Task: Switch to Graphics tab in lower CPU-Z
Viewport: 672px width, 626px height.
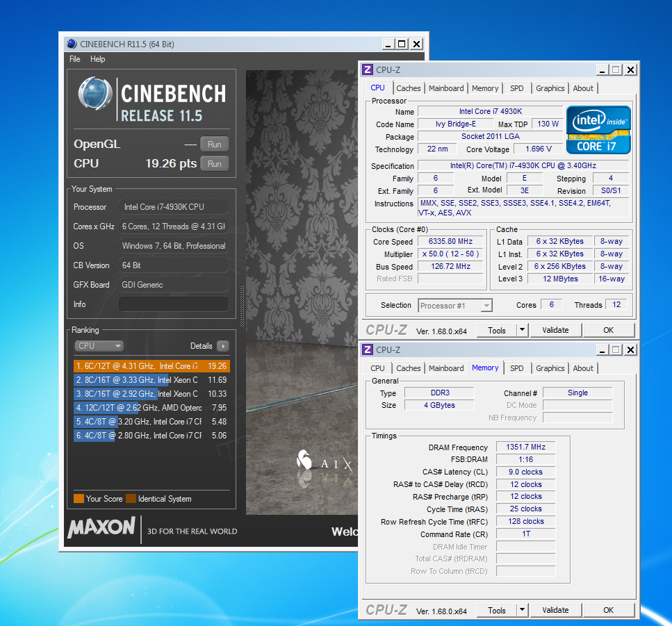Action: pyautogui.click(x=550, y=368)
